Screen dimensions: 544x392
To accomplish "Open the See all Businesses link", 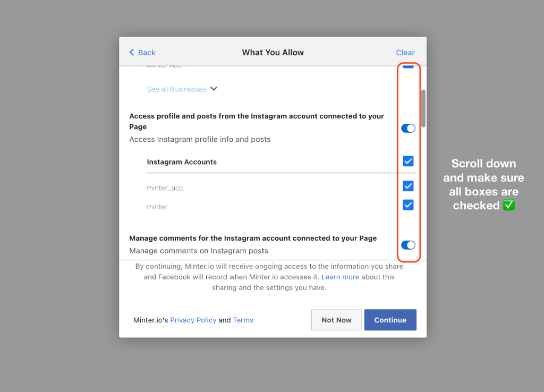I will (x=176, y=89).
